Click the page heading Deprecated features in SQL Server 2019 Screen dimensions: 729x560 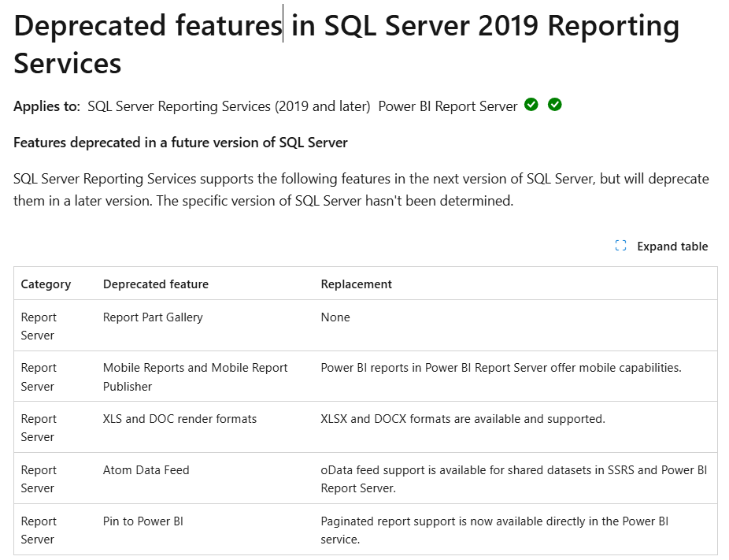[x=346, y=26]
